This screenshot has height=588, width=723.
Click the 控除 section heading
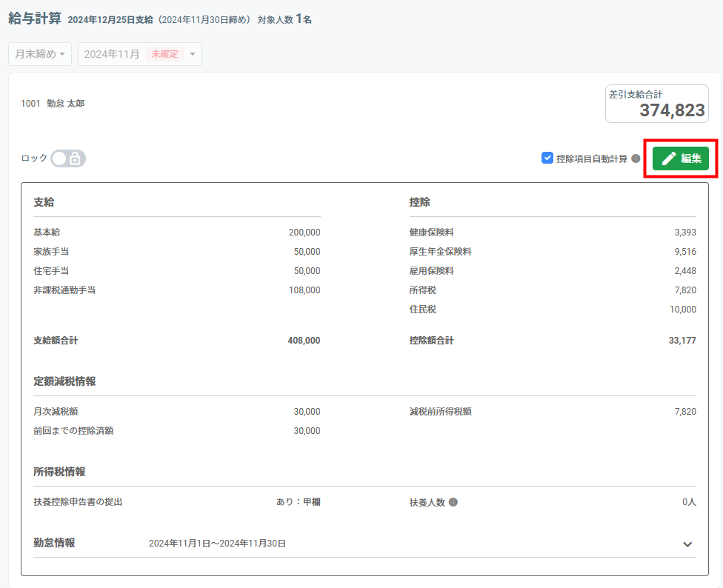coord(419,202)
